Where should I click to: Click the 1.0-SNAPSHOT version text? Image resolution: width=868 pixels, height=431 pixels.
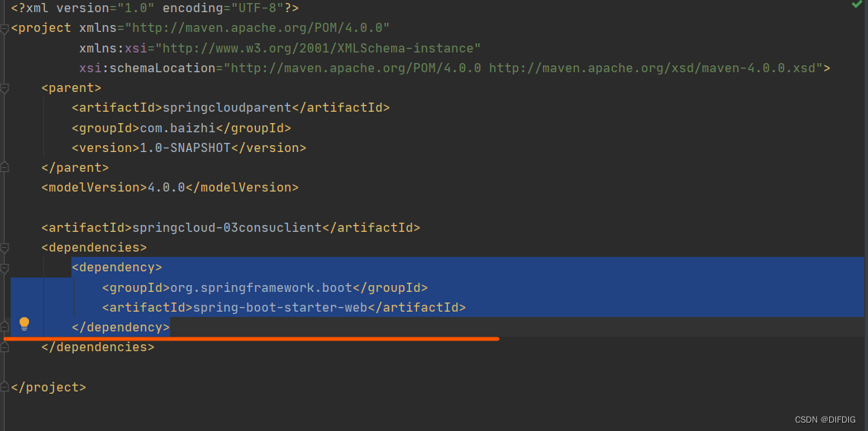[185, 148]
